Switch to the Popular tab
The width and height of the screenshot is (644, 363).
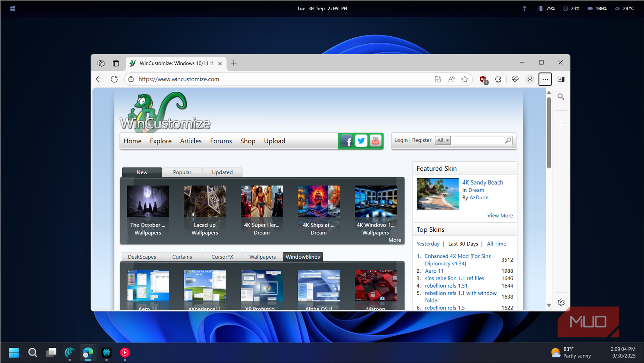182,172
